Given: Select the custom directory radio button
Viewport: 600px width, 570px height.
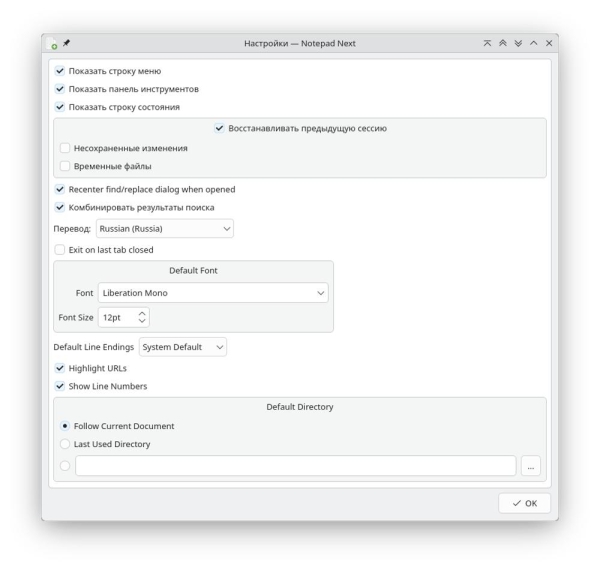Looking at the screenshot, I should click(65, 466).
